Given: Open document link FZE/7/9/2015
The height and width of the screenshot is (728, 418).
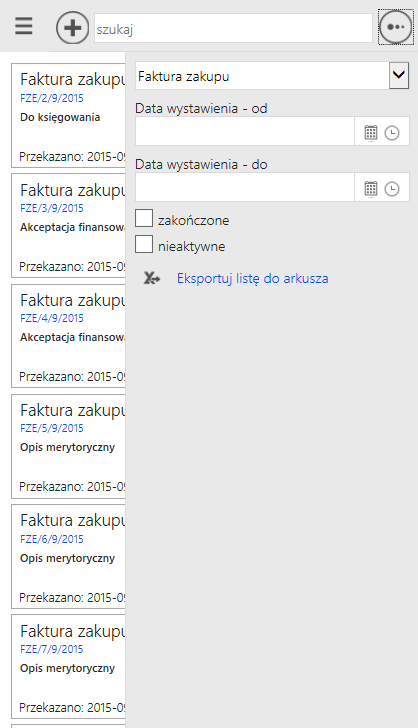Looking at the screenshot, I should click(52, 649).
